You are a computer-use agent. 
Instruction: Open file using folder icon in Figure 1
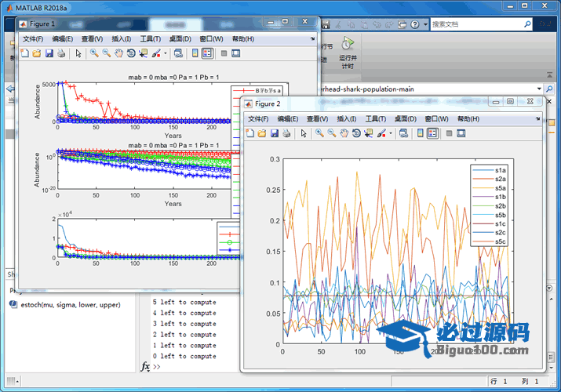pyautogui.click(x=36, y=53)
